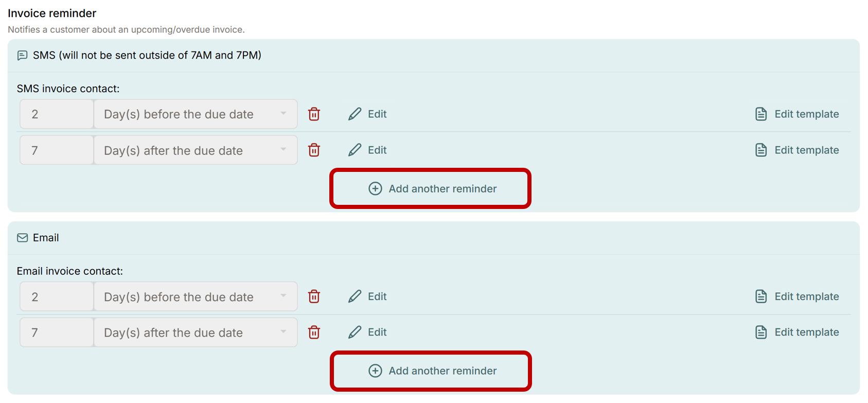The width and height of the screenshot is (868, 403).
Task: Click document icon for Email 2-days-before template
Action: coord(761,296)
